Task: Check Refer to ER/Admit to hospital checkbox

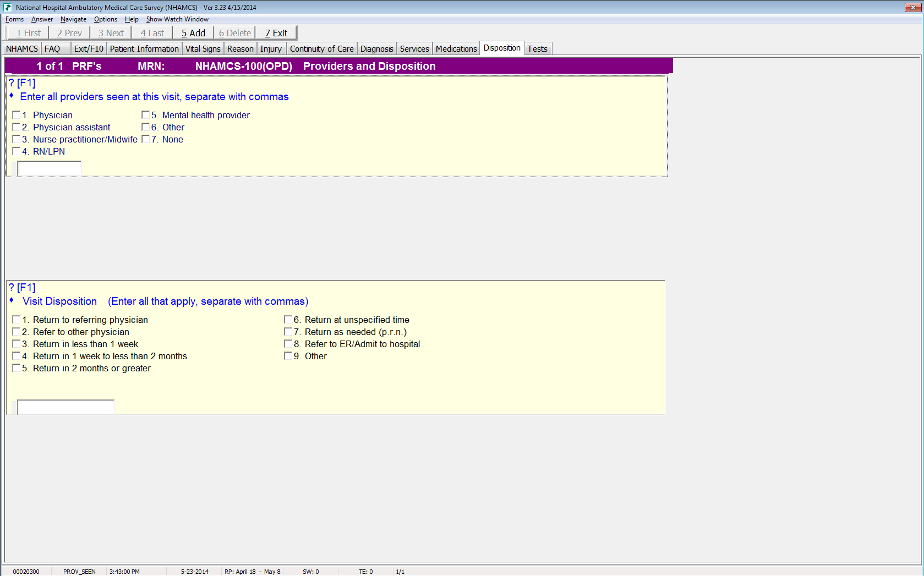Action: [288, 344]
